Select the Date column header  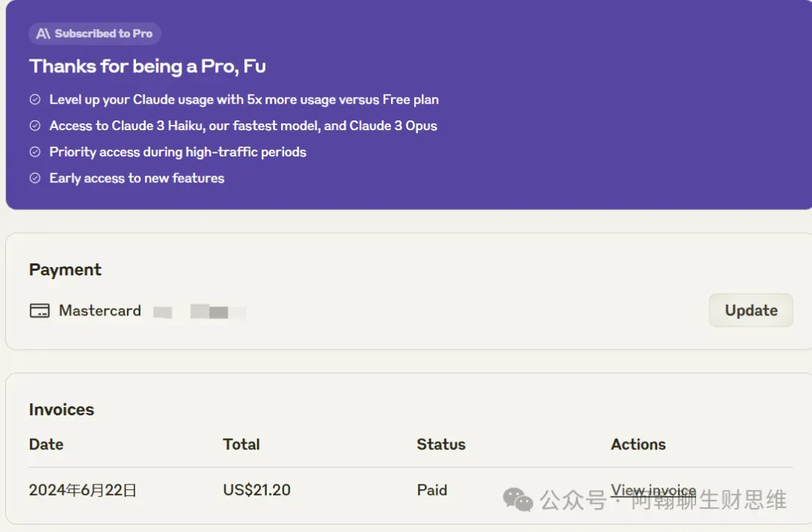click(46, 444)
